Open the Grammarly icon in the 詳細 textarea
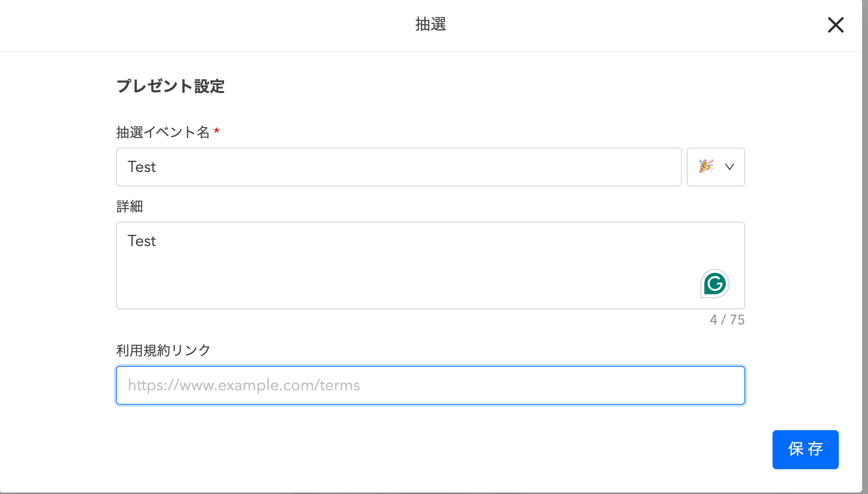Viewport: 868px width, 494px height. (x=715, y=284)
